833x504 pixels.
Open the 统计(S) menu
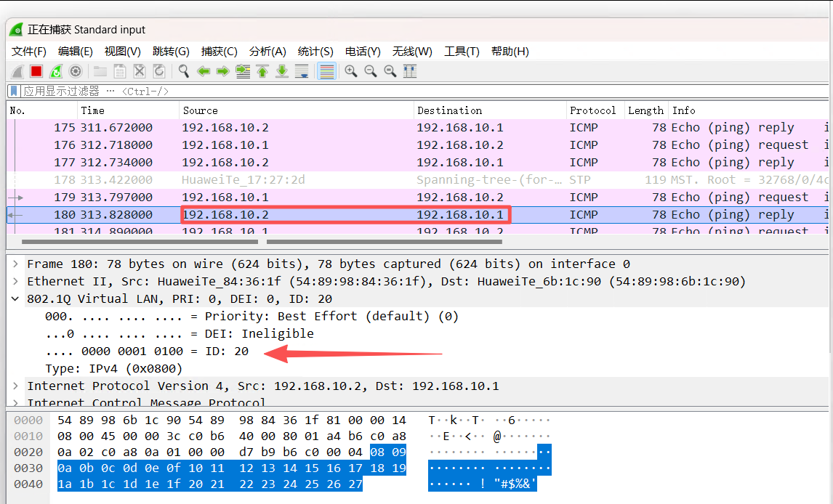click(315, 51)
